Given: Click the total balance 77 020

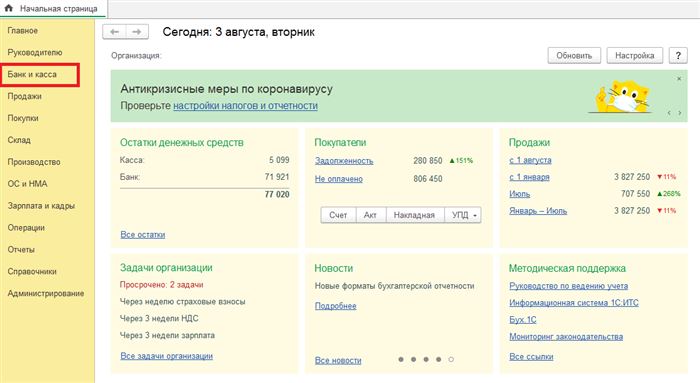Looking at the screenshot, I should click(x=277, y=194).
